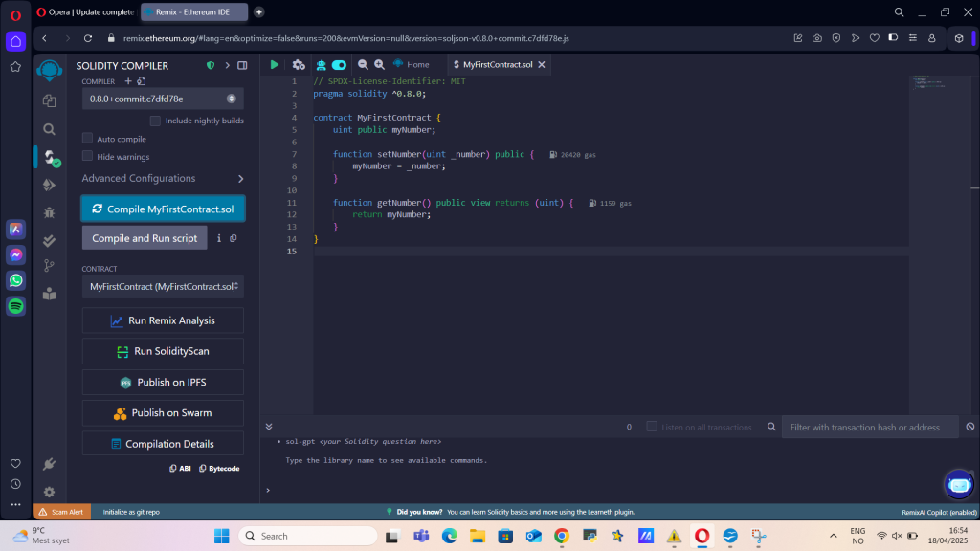Viewport: 980px width, 551px height.
Task: Open Google Chrome from taskbar
Action: pos(561,536)
